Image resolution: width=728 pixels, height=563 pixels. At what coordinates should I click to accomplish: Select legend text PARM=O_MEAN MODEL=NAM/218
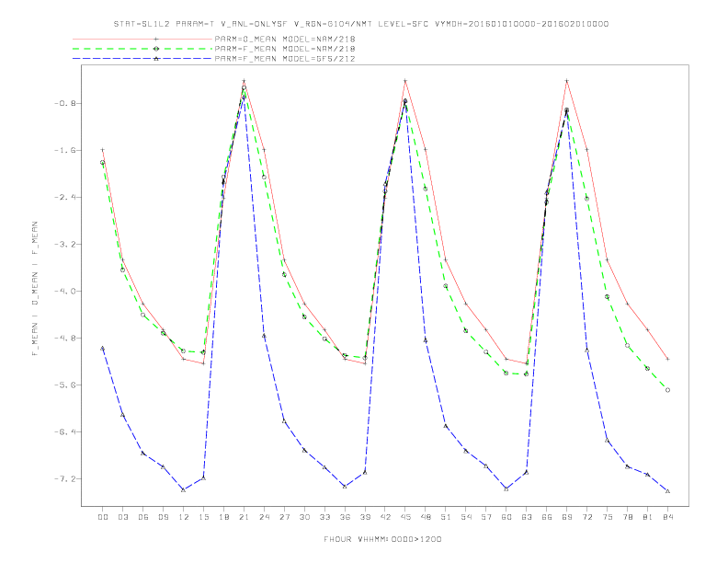[x=285, y=39]
